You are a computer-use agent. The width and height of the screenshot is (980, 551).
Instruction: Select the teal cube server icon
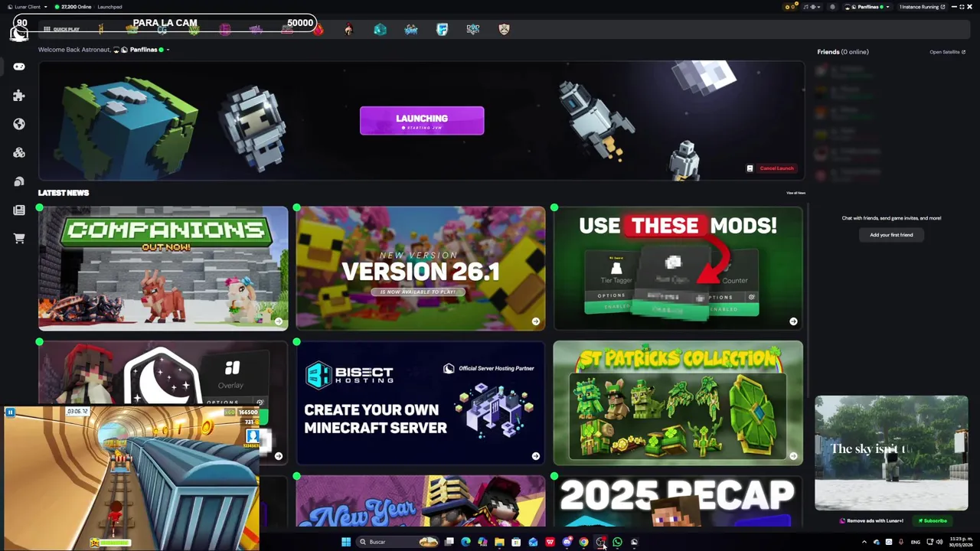click(x=381, y=29)
